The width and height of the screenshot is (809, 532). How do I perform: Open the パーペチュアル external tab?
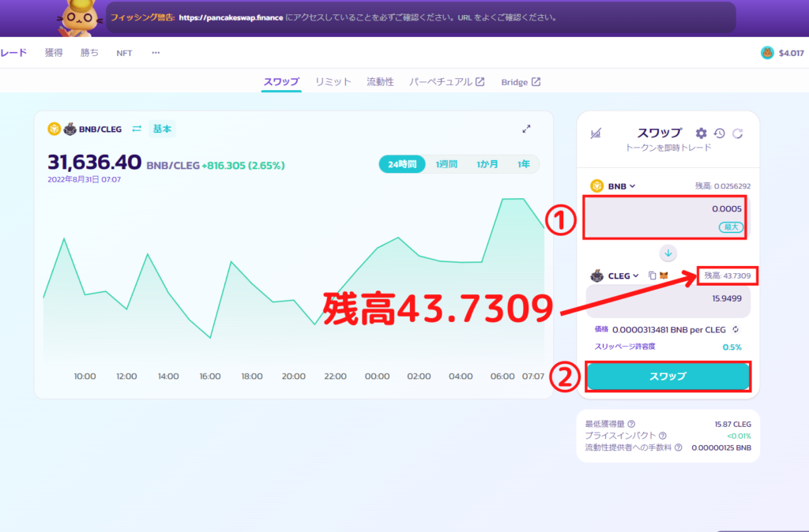click(x=447, y=82)
